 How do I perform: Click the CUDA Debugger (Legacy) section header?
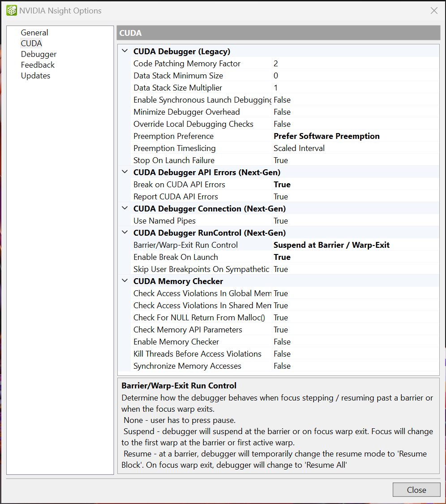click(x=181, y=52)
